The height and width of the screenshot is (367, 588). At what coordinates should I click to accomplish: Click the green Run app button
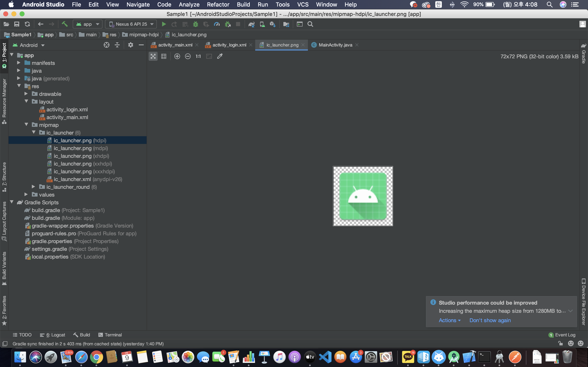pyautogui.click(x=164, y=24)
